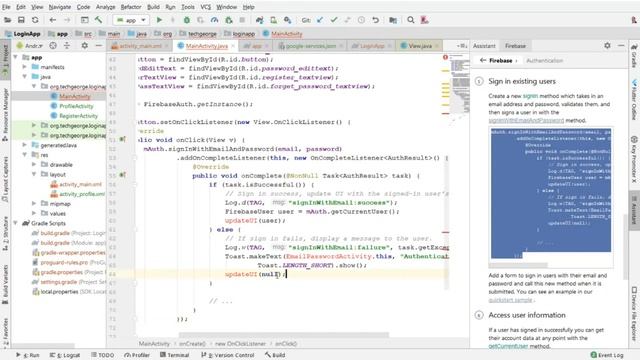Image resolution: width=640 pixels, height=360 pixels.
Task: Open the File menu
Action: coord(6,7)
